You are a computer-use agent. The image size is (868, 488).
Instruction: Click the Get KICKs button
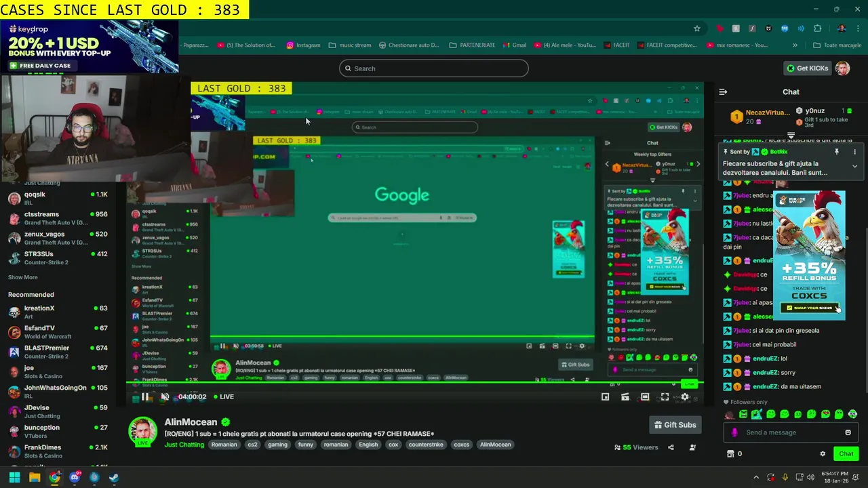[808, 68]
